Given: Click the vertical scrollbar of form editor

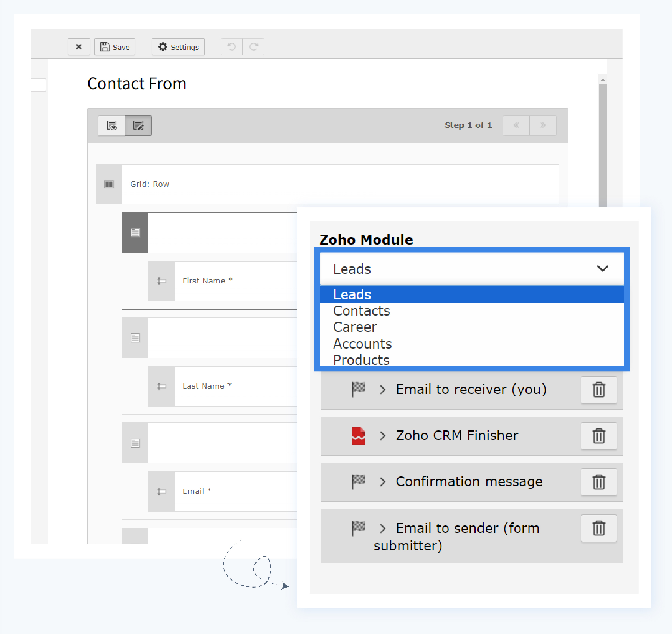Looking at the screenshot, I should coord(602,142).
